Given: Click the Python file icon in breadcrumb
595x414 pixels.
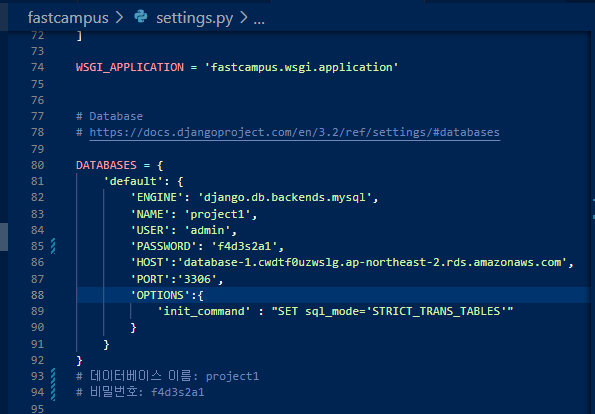Looking at the screenshot, I should [141, 17].
